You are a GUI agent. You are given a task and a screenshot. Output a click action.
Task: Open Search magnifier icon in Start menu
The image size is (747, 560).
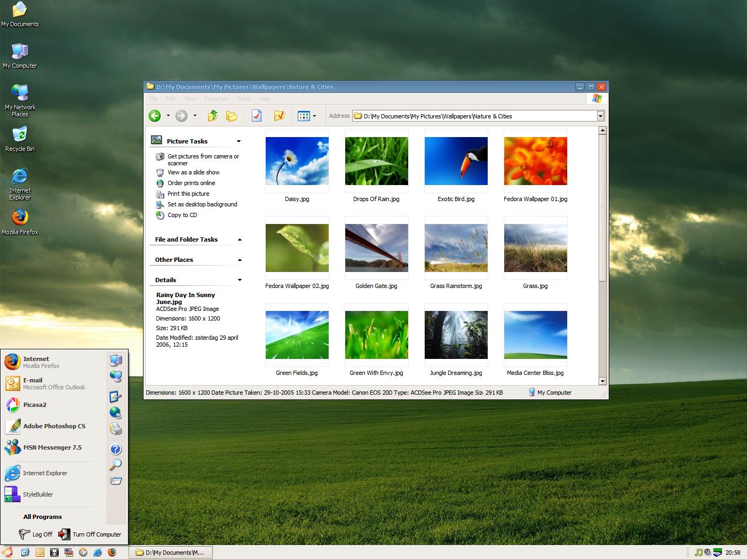click(x=115, y=465)
